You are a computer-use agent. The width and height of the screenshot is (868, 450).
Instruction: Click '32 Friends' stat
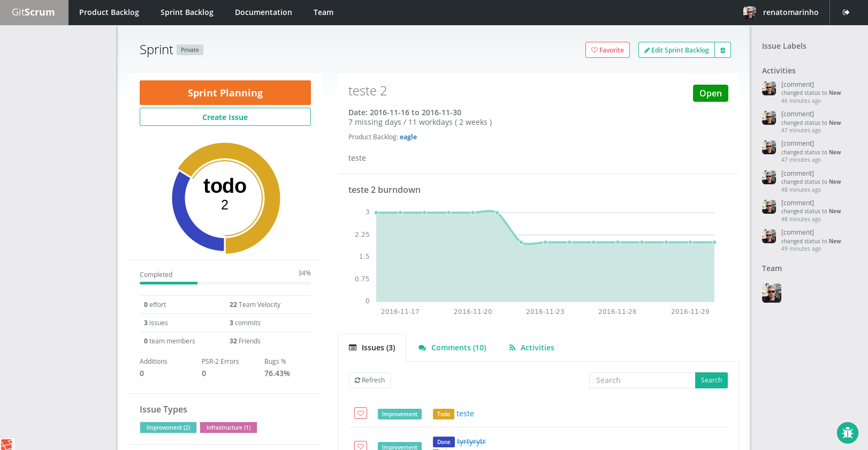click(x=245, y=341)
